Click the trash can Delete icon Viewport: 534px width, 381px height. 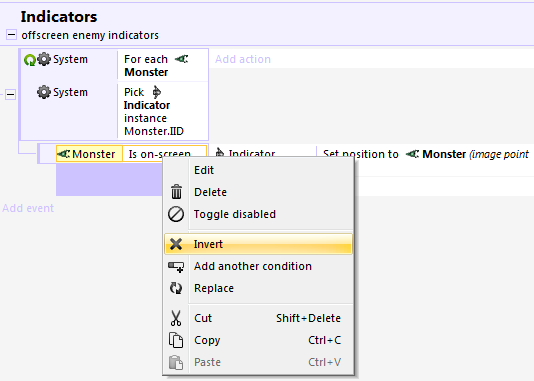point(176,192)
